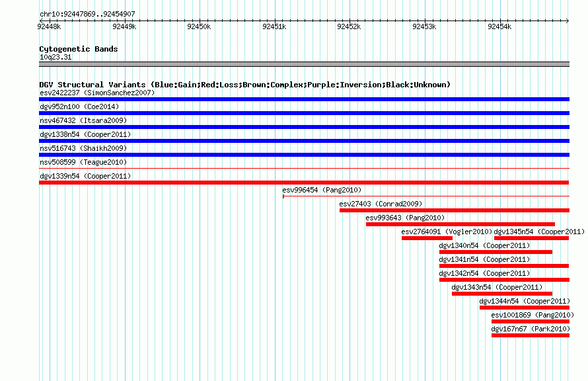Viewport: 588px width, 381px height.
Task: Open the esv1001869 (Pang2010) label
Action: click(533, 315)
